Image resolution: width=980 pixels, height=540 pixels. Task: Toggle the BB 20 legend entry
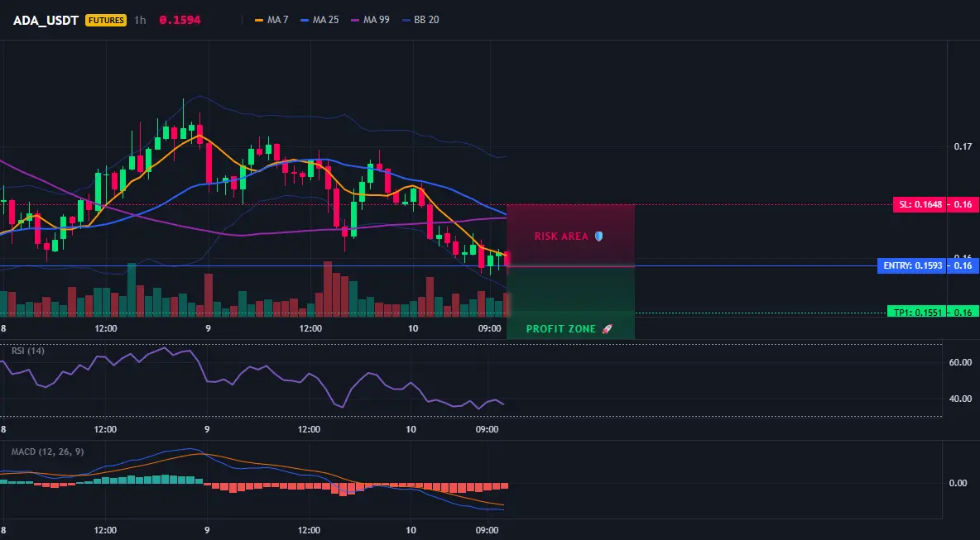click(420, 20)
